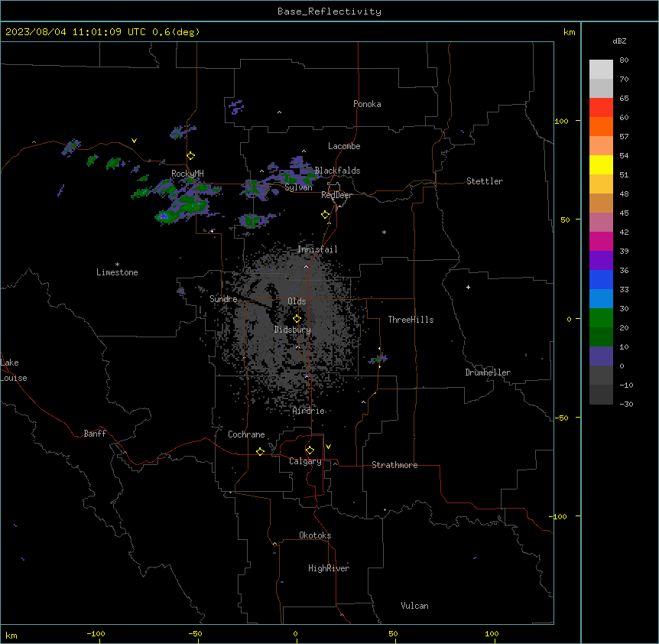Click the Ponoka city label
Screen dimensions: 659x644
(367, 104)
